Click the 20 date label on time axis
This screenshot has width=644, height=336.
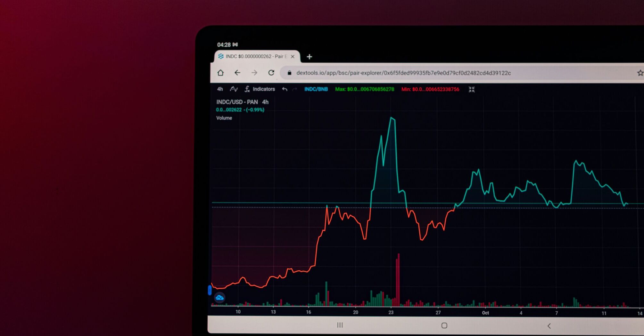click(x=355, y=312)
